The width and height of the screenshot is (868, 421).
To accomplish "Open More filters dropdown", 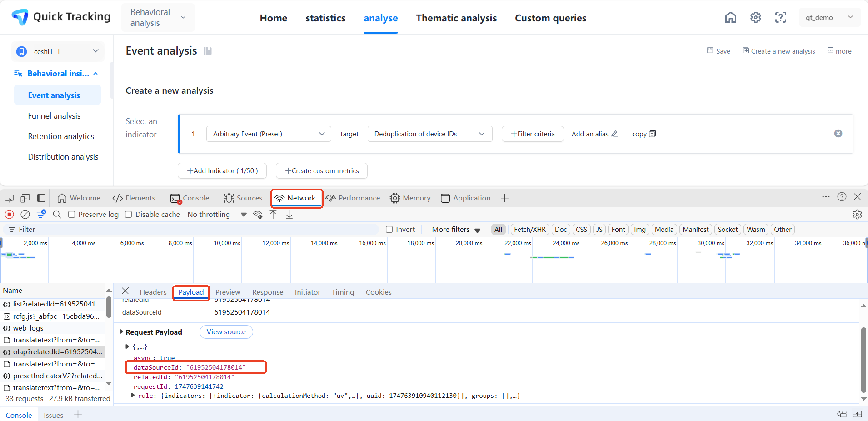I will pyautogui.click(x=456, y=230).
